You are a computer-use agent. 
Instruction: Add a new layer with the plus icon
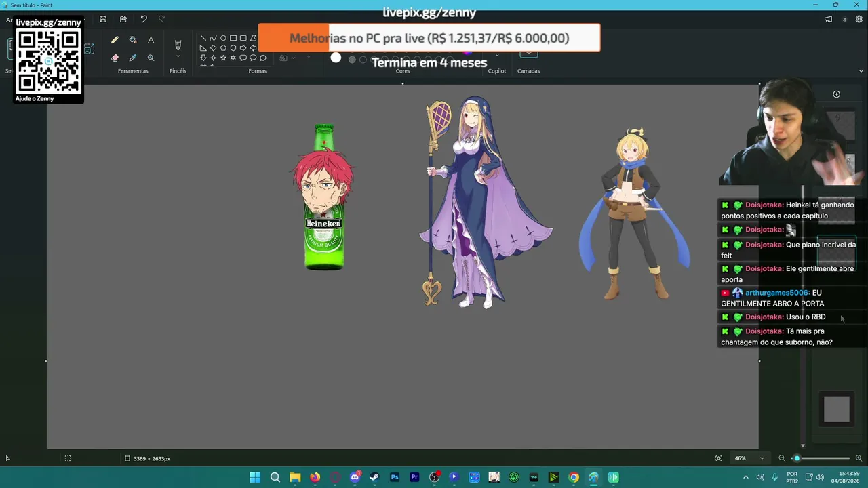pos(836,94)
